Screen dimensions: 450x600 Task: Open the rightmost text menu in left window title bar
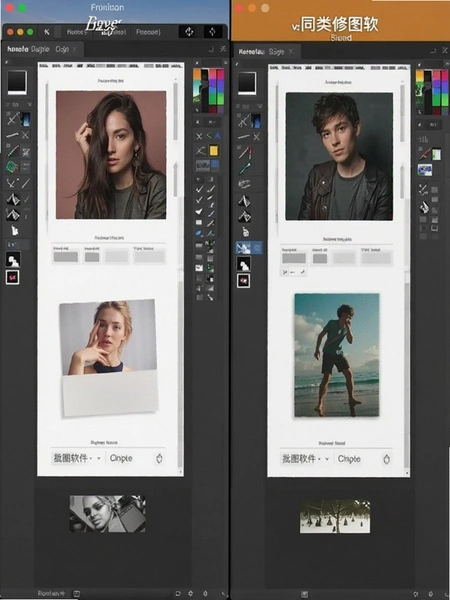pos(148,32)
